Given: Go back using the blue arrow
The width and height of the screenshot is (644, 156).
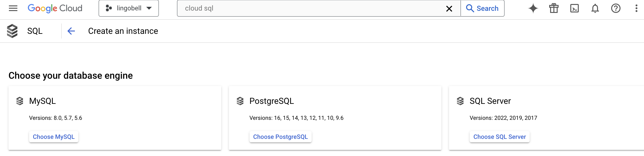Looking at the screenshot, I should tap(71, 31).
